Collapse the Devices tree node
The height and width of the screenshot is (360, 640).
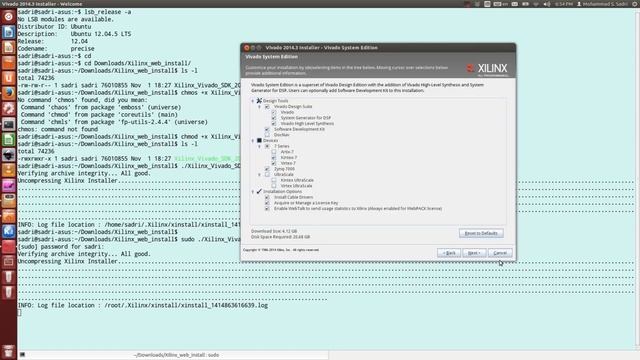tap(253, 140)
